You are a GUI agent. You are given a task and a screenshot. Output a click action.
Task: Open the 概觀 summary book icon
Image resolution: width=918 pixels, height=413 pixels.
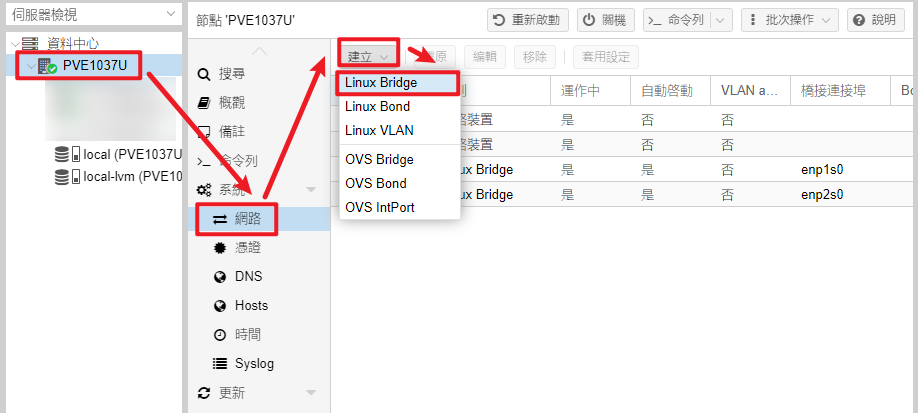(x=204, y=103)
